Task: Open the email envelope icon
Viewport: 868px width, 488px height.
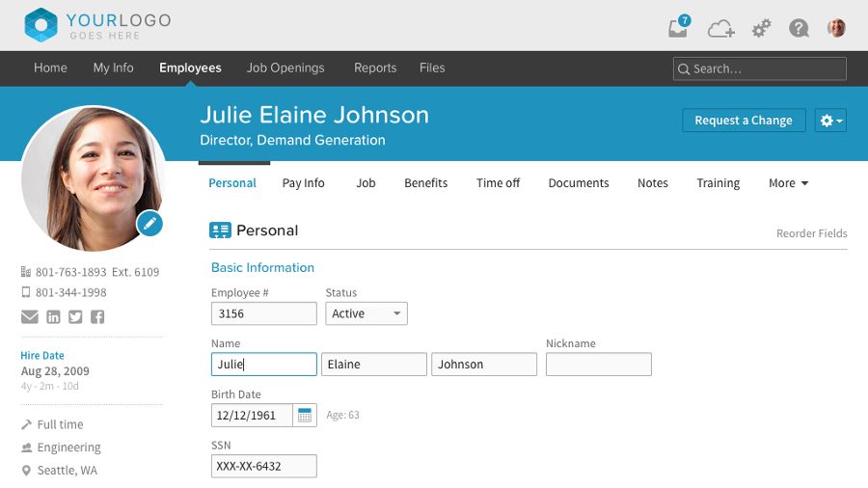Action: 30,316
